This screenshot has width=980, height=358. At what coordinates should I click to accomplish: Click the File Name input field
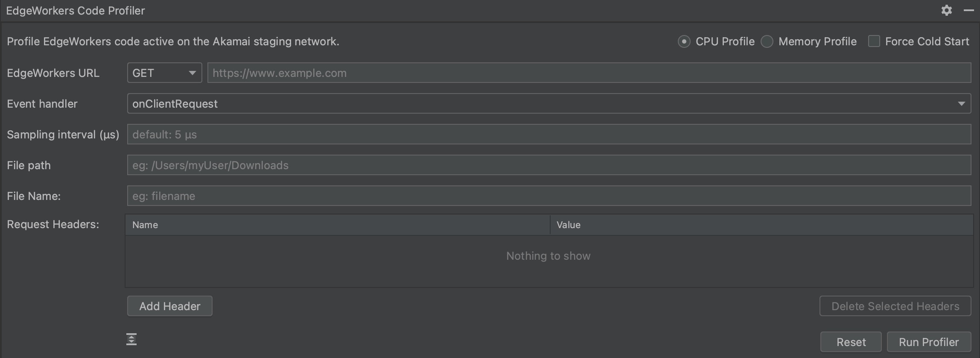pos(548,196)
